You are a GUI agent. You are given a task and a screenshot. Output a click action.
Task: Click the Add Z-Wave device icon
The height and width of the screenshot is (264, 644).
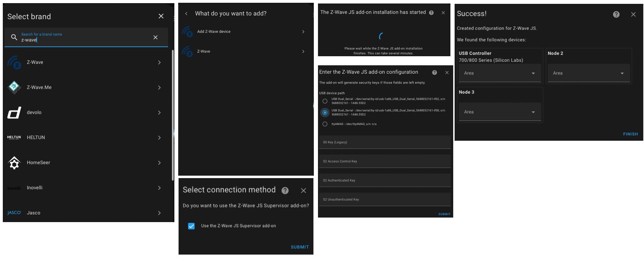[x=187, y=32]
